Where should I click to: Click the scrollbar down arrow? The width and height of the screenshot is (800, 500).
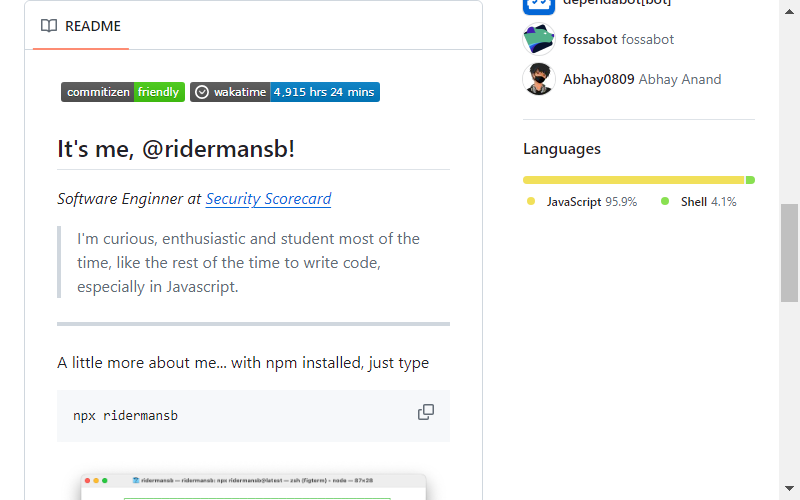789,488
